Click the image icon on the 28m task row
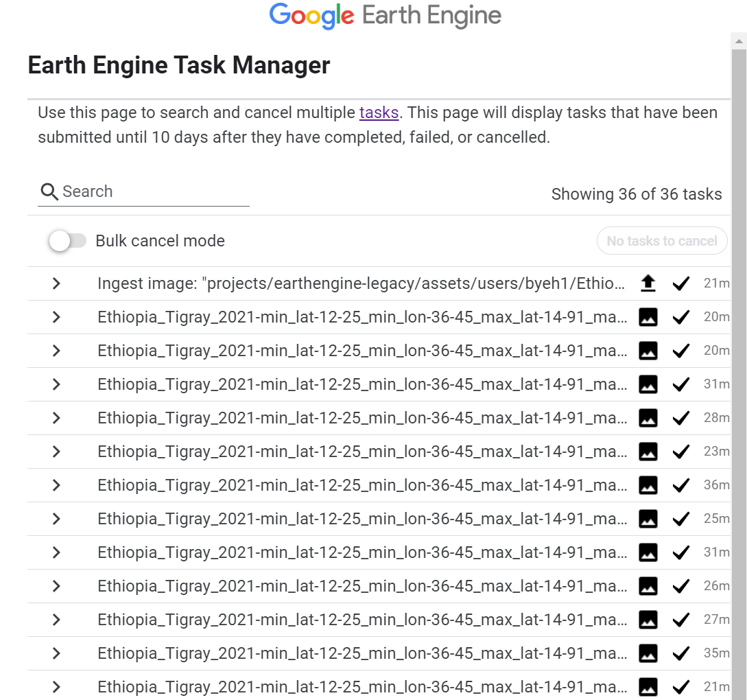747x700 pixels. pos(648,418)
